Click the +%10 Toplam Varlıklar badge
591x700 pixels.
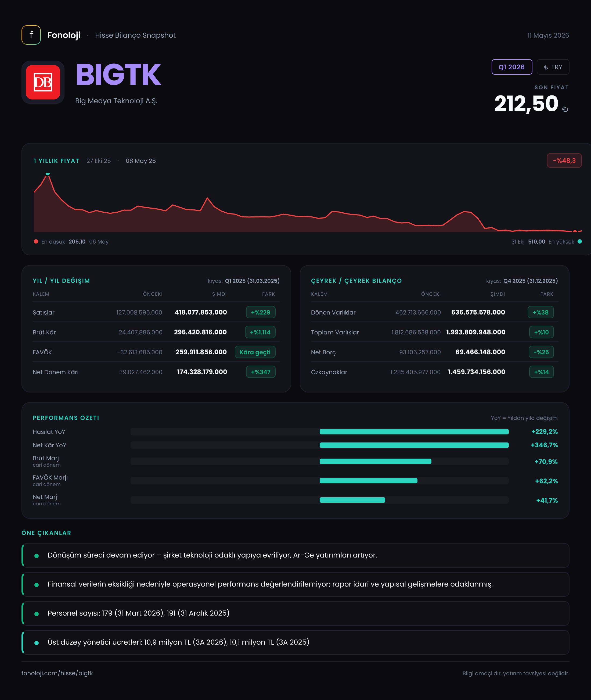pos(541,332)
